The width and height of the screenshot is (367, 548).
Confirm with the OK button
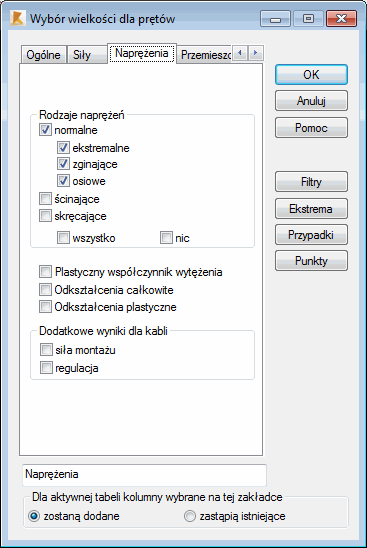point(311,74)
